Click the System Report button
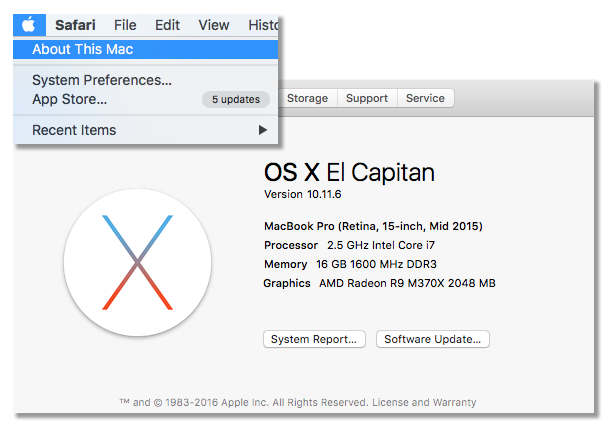 314,339
